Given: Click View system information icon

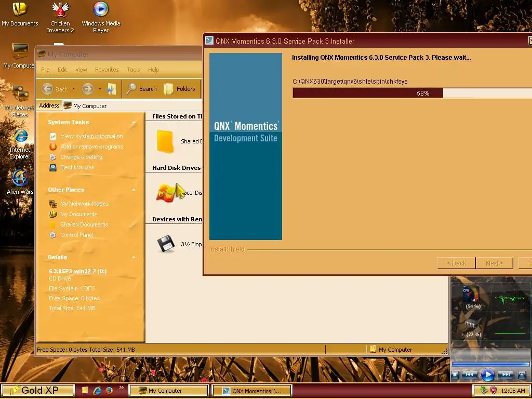Looking at the screenshot, I should click(53, 137).
